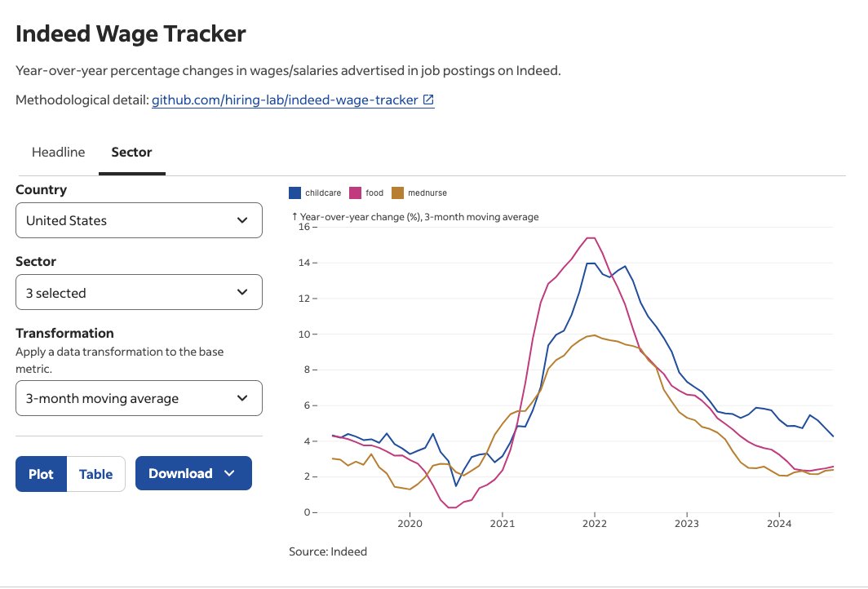Switch to the Headline tab

point(58,153)
